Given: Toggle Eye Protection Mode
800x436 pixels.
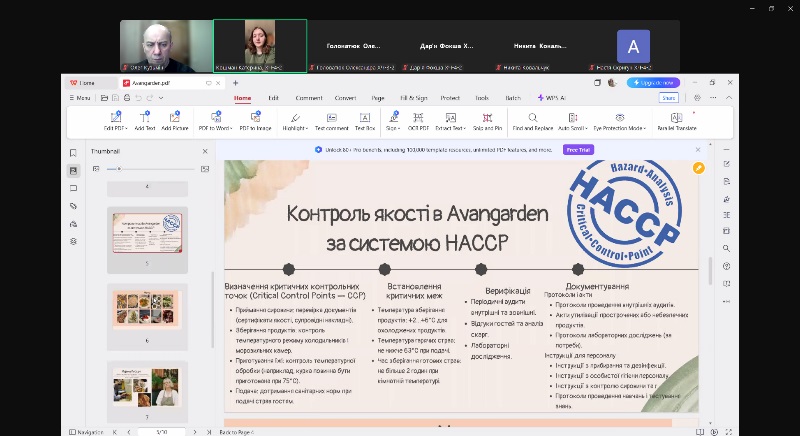Looking at the screenshot, I should 618,121.
